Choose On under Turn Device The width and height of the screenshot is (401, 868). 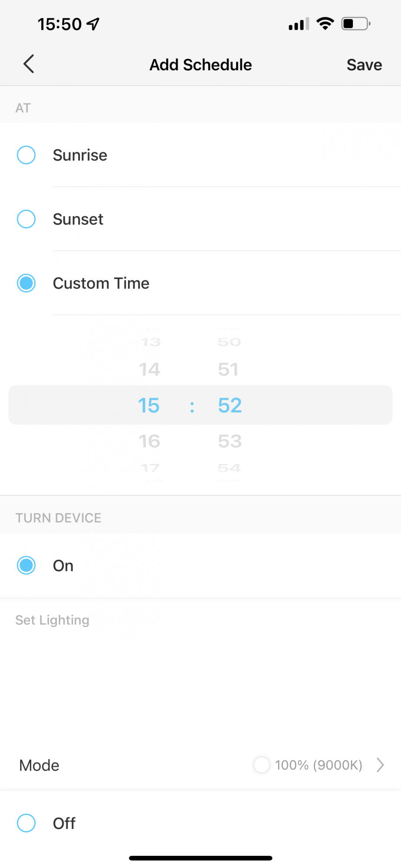26,566
